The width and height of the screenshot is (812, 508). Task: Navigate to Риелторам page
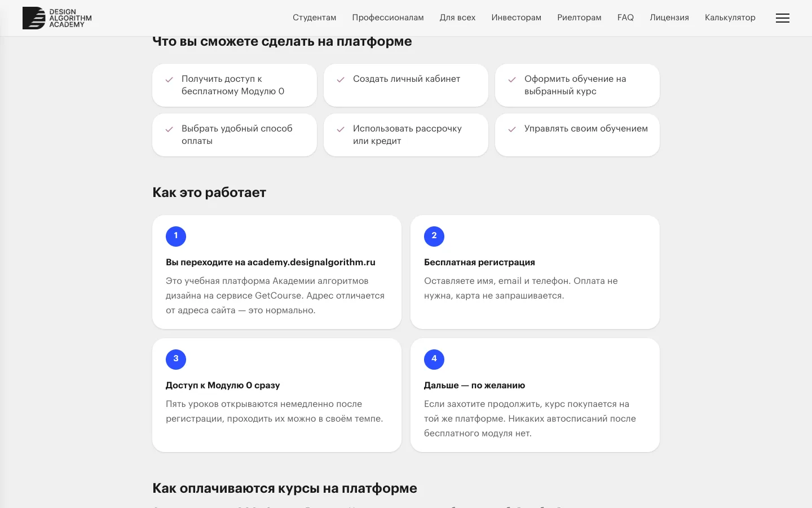pyautogui.click(x=579, y=17)
